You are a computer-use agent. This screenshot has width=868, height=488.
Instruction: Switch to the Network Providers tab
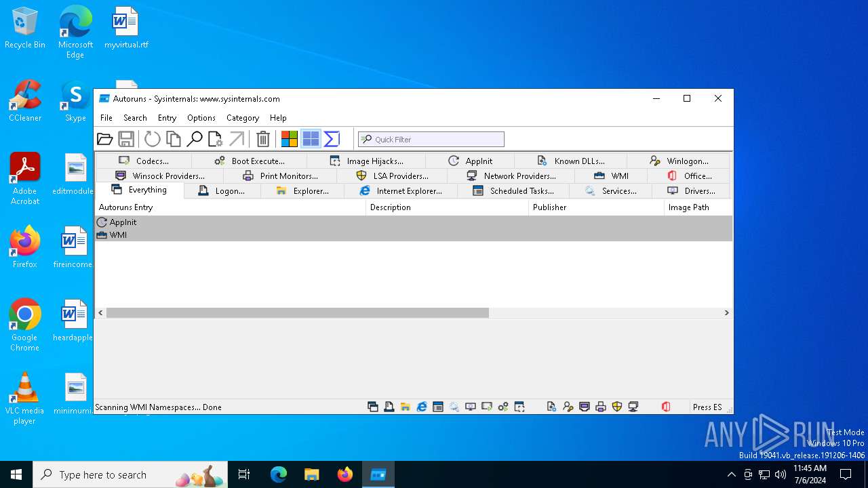pos(511,176)
